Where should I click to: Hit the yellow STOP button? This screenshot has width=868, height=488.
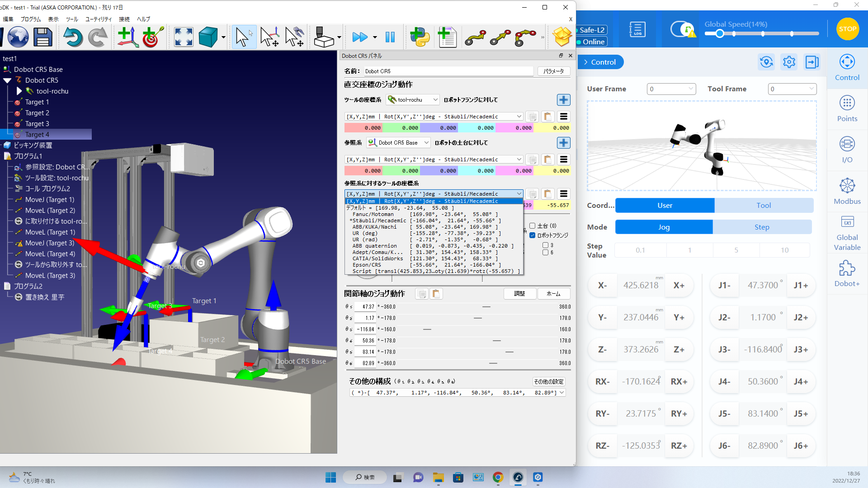pos(848,29)
